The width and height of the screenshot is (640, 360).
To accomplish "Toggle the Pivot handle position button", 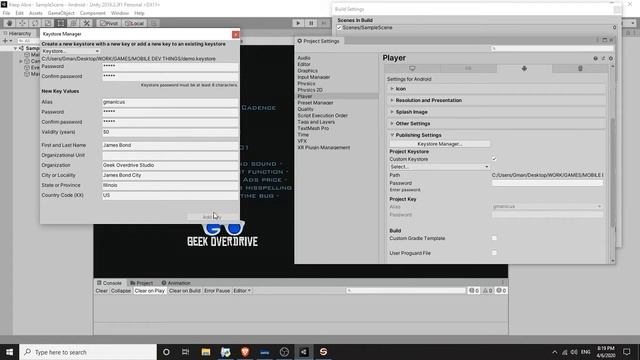I will pos(109,23).
